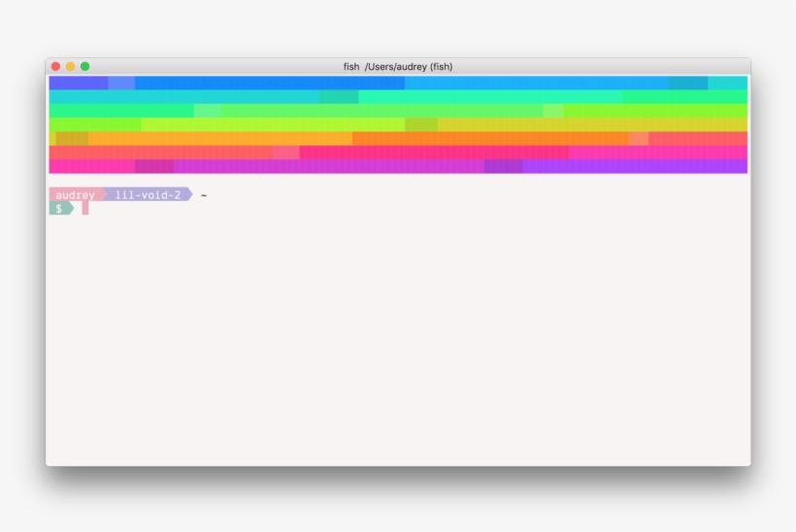Click the window title 'fish /Users/audrey (fish)'
The image size is (796, 532).
point(398,66)
